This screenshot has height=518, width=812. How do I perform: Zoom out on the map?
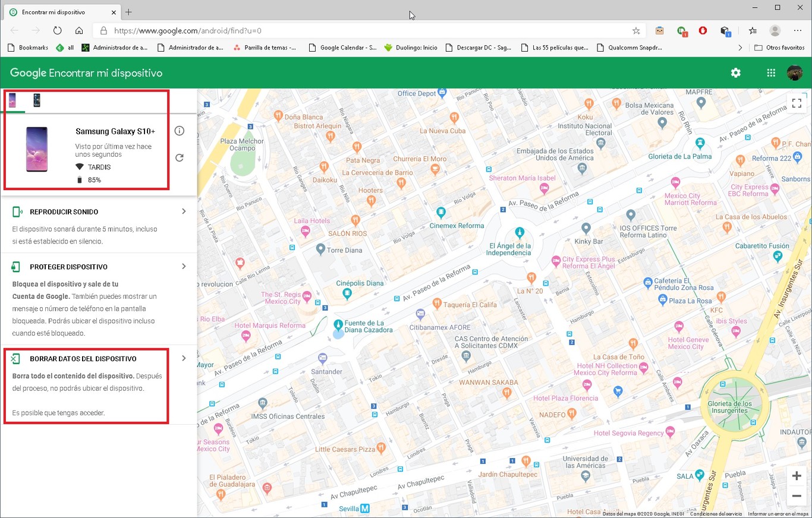[797, 496]
